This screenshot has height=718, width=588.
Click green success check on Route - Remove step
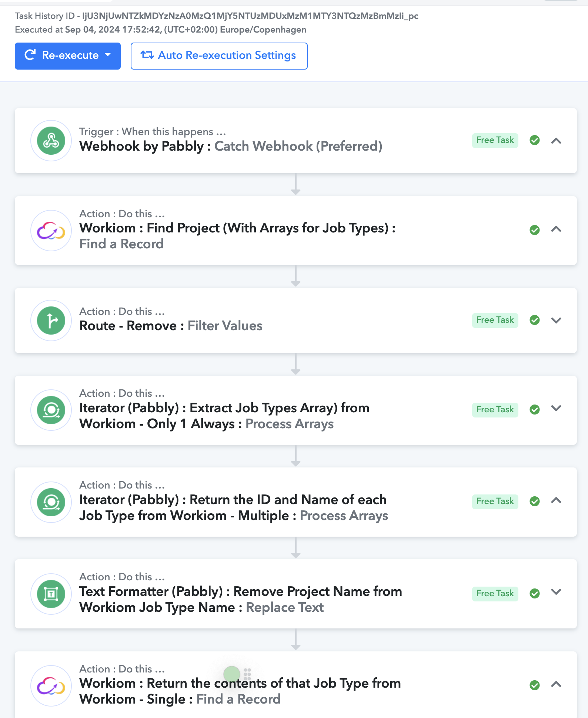click(x=535, y=320)
